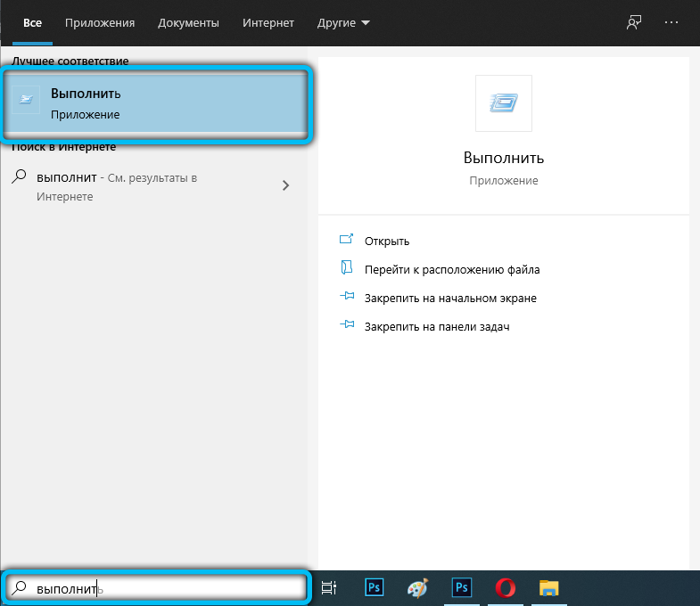The height and width of the screenshot is (606, 700).
Task: Open Task View from the taskbar
Action: (x=328, y=588)
